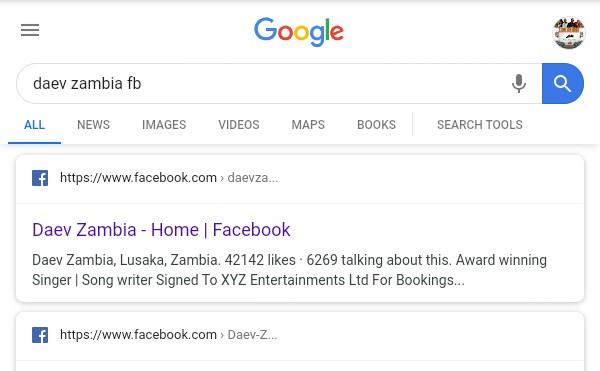Click Facebook favicon of second result
This screenshot has width=600, height=371.
click(x=40, y=335)
